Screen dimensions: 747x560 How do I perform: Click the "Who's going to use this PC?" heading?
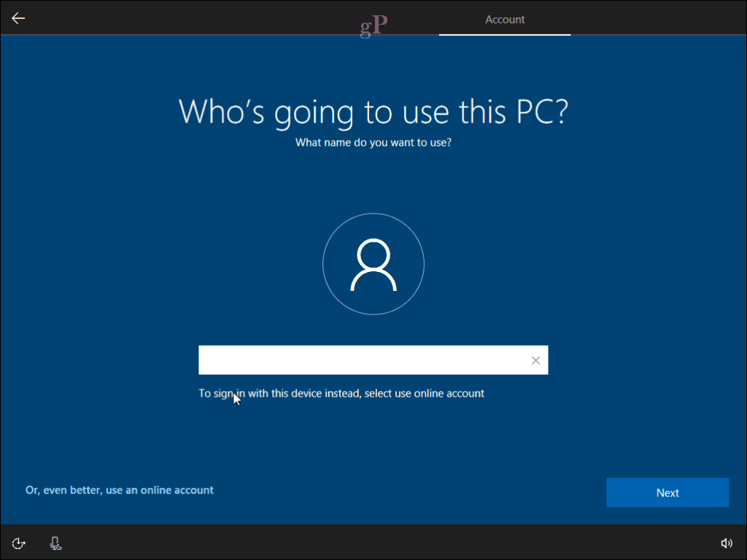click(373, 112)
